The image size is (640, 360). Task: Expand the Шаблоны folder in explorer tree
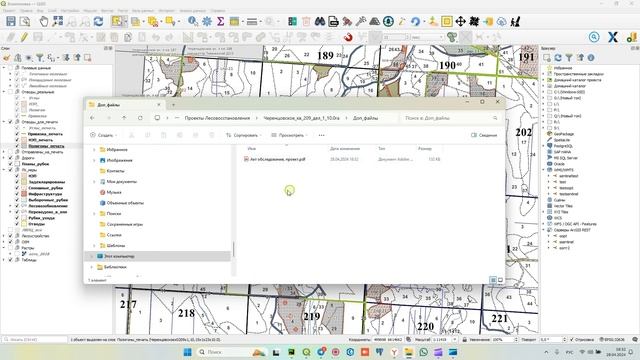tap(94, 246)
